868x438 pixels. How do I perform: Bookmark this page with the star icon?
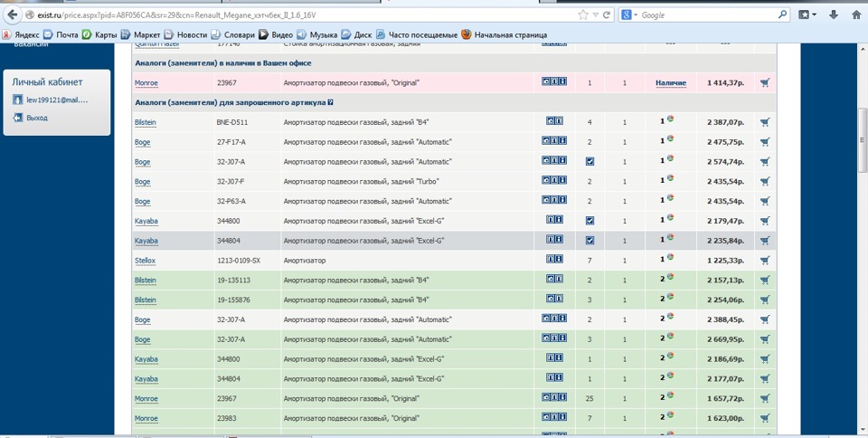click(582, 15)
